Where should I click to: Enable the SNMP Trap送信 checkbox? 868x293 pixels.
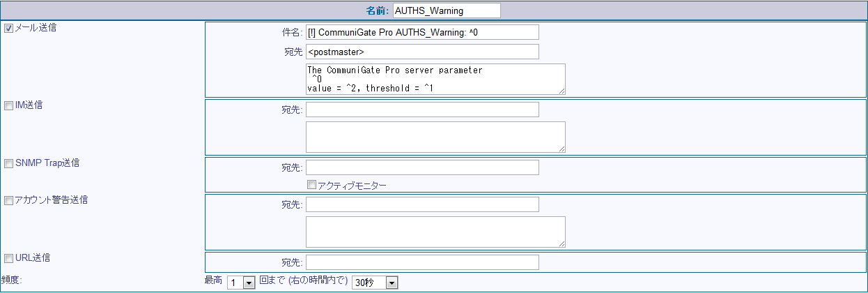[x=9, y=163]
